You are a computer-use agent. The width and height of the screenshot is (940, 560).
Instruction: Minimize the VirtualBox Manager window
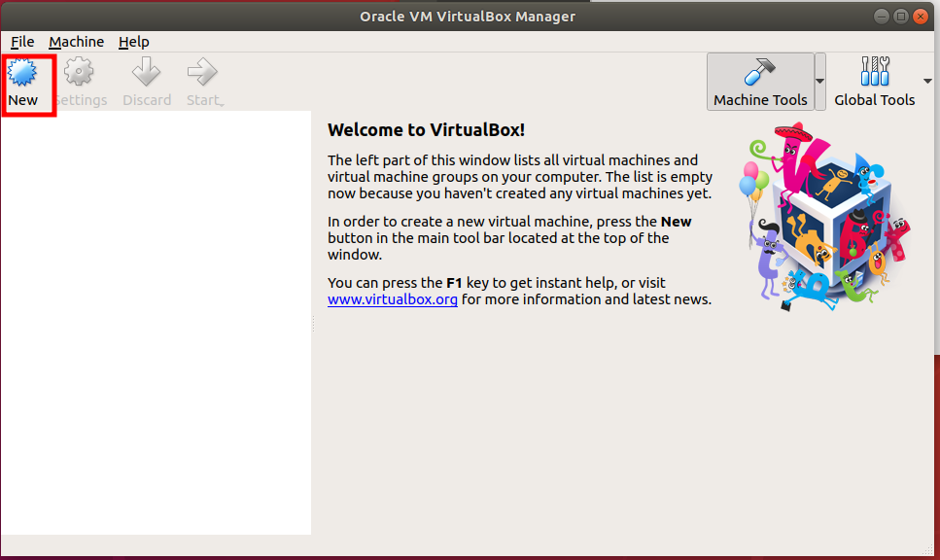pos(882,17)
